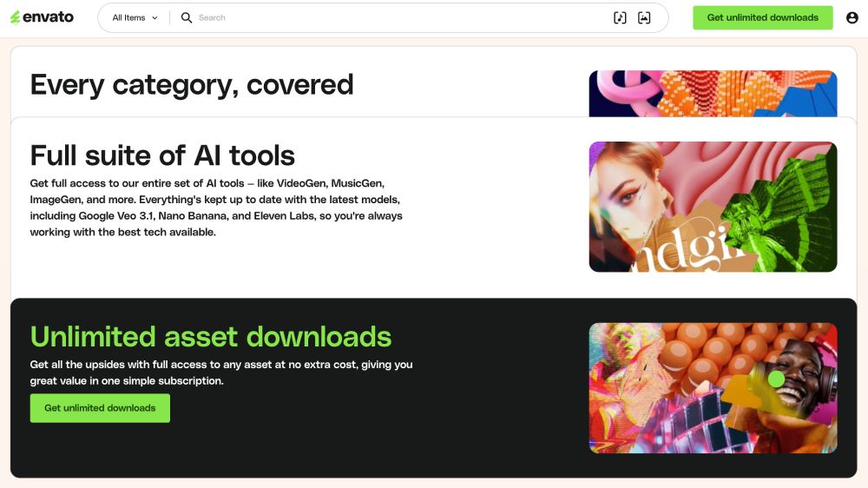Image resolution: width=868 pixels, height=488 pixels.
Task: Click the magnifier search icon
Action: (x=187, y=17)
